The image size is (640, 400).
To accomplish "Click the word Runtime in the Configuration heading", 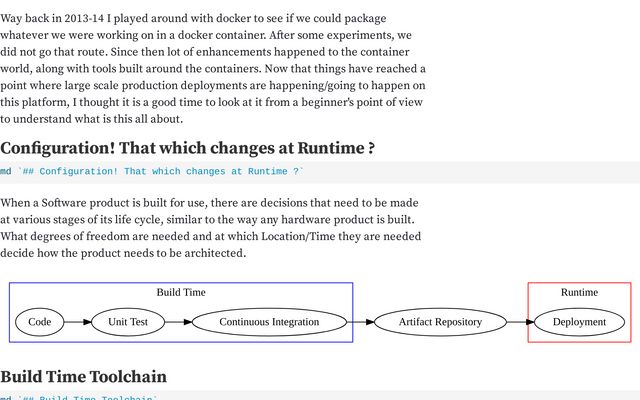I will [332, 148].
